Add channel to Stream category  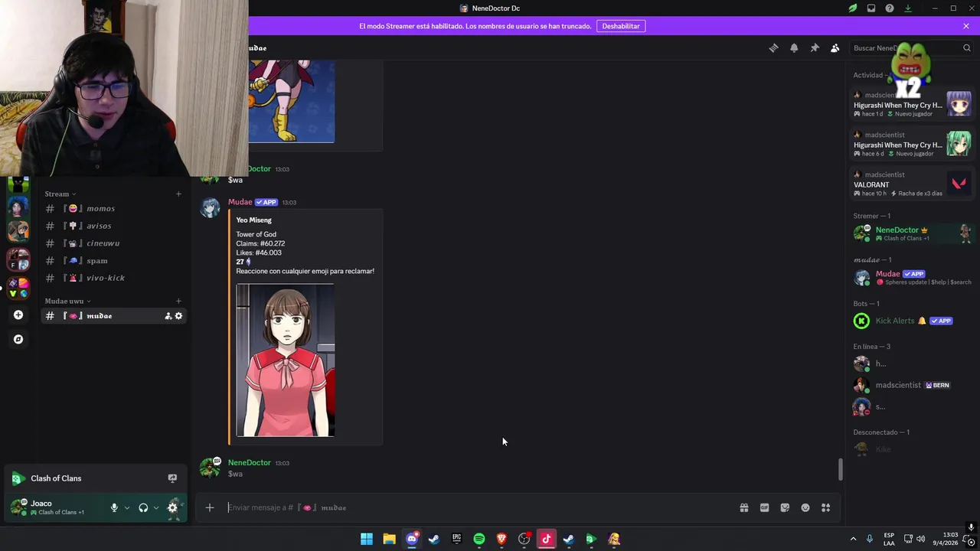tap(178, 194)
